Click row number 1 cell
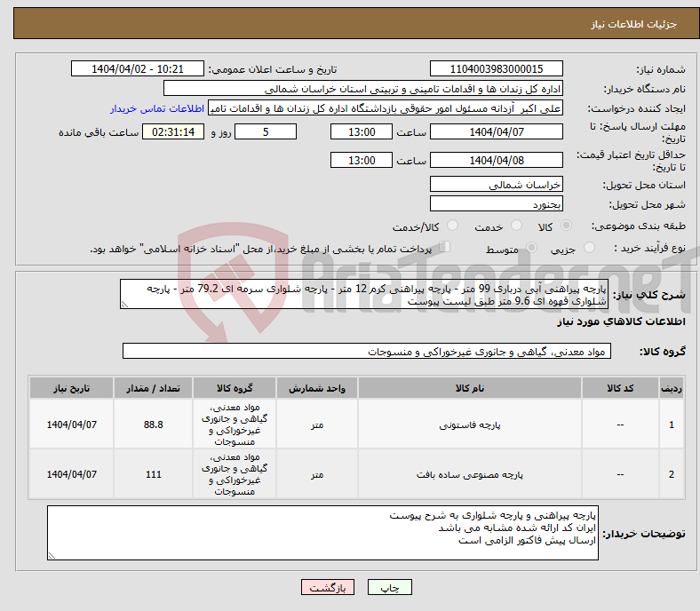700x611 pixels. click(672, 425)
